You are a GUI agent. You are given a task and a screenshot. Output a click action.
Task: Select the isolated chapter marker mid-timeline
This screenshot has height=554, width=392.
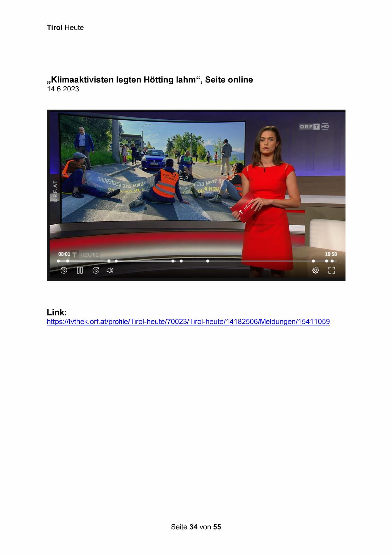pos(208,261)
